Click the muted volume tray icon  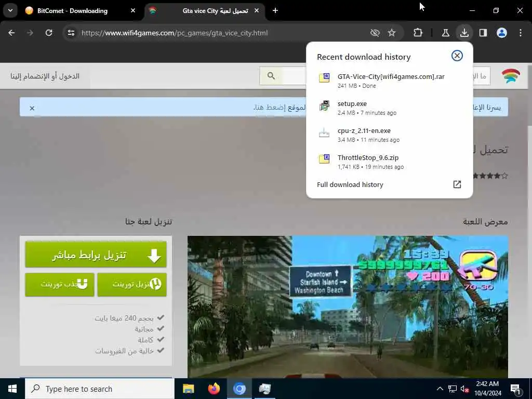pyautogui.click(x=465, y=389)
